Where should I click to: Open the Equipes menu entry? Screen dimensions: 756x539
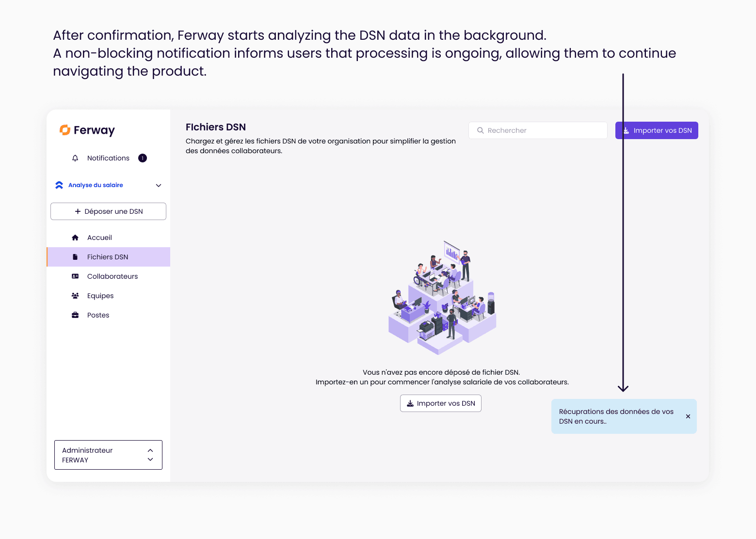pos(109,296)
